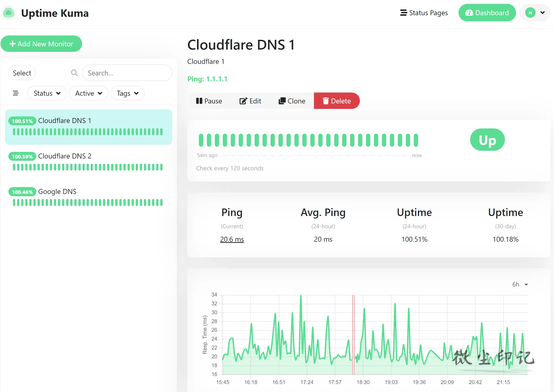Clone the current monitor
Screen dimensions: 554x392
pyautogui.click(x=292, y=101)
